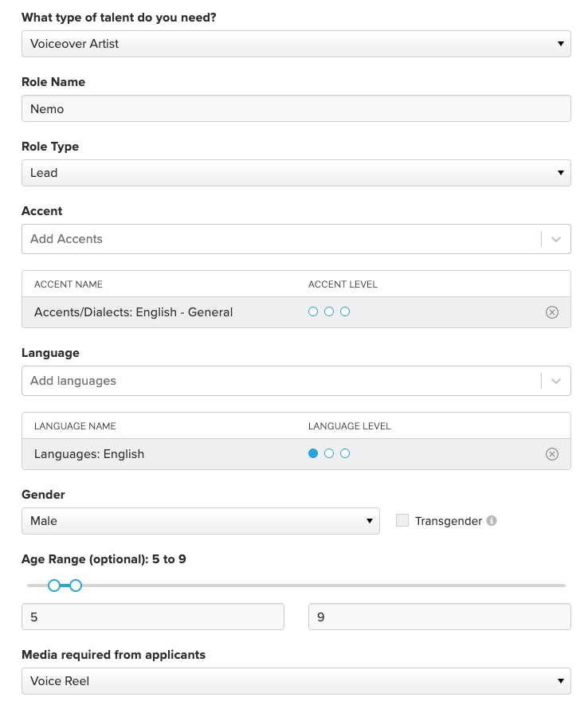This screenshot has width=588, height=709.
Task: Select second accent level circle
Action: (x=329, y=311)
